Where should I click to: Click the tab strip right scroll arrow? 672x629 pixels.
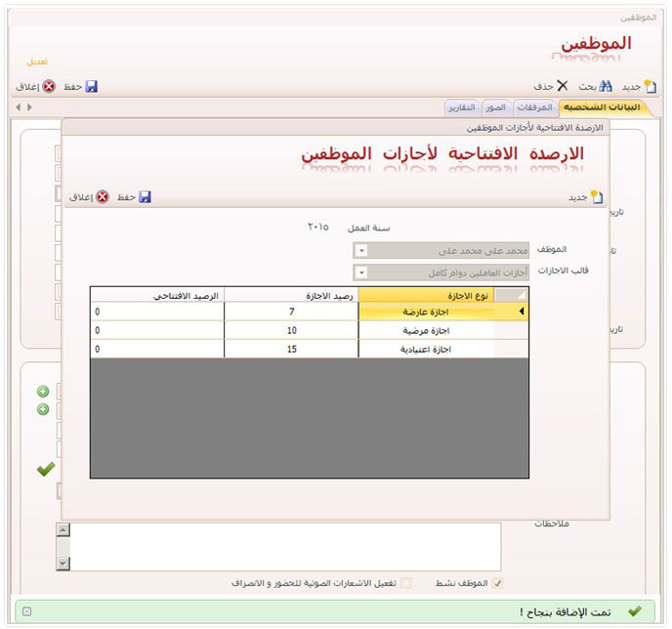coord(29,106)
